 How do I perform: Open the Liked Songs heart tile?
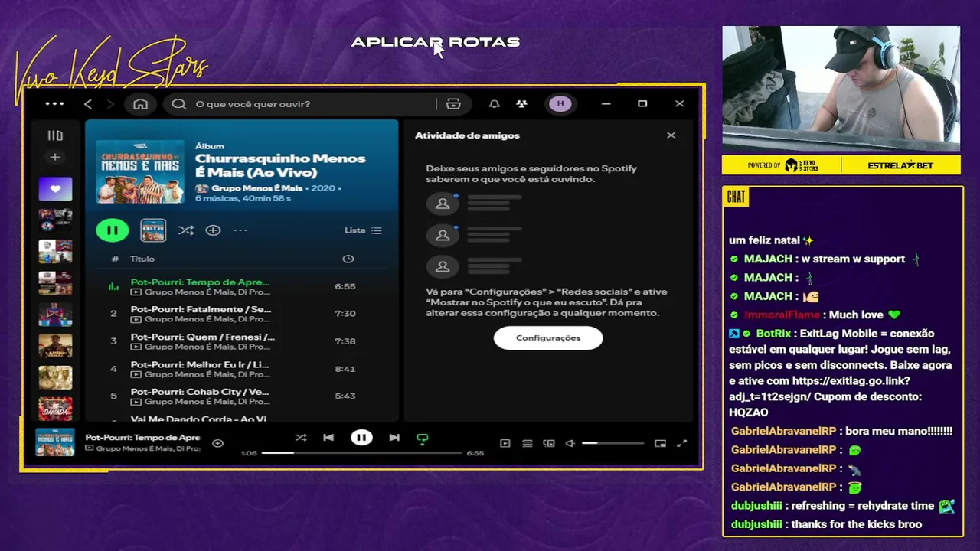[x=55, y=189]
